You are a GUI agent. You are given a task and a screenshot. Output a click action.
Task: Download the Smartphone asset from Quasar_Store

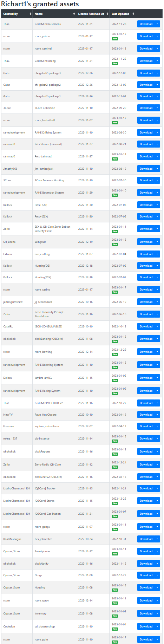(x=146, y=551)
